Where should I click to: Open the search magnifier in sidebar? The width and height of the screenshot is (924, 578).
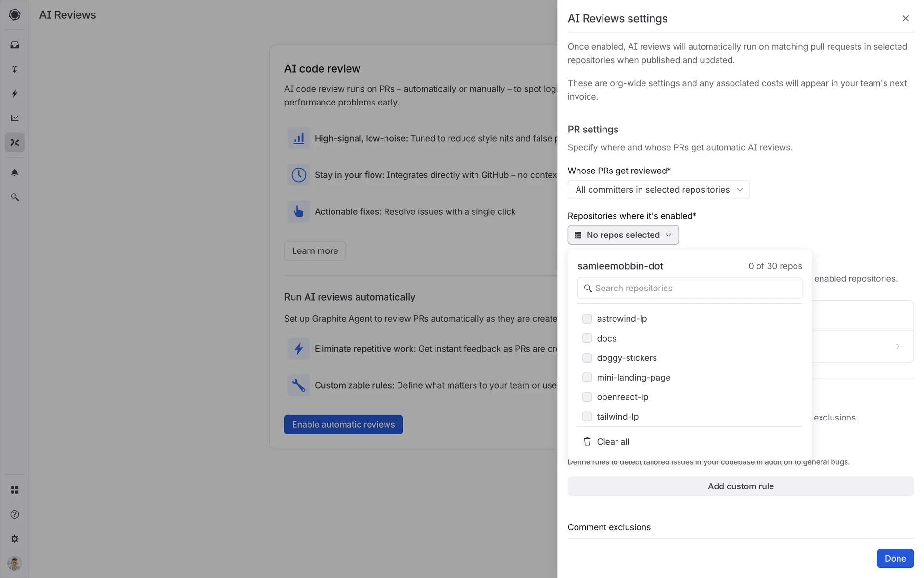tap(14, 197)
